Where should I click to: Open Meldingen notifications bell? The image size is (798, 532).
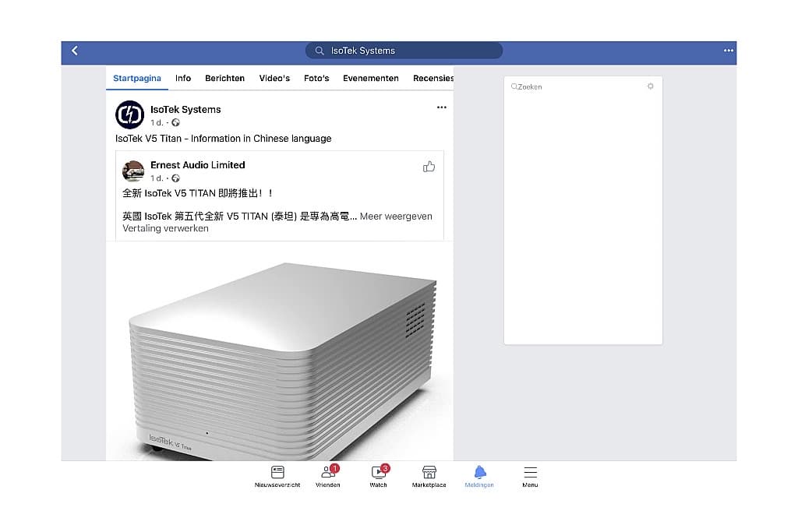point(479,477)
